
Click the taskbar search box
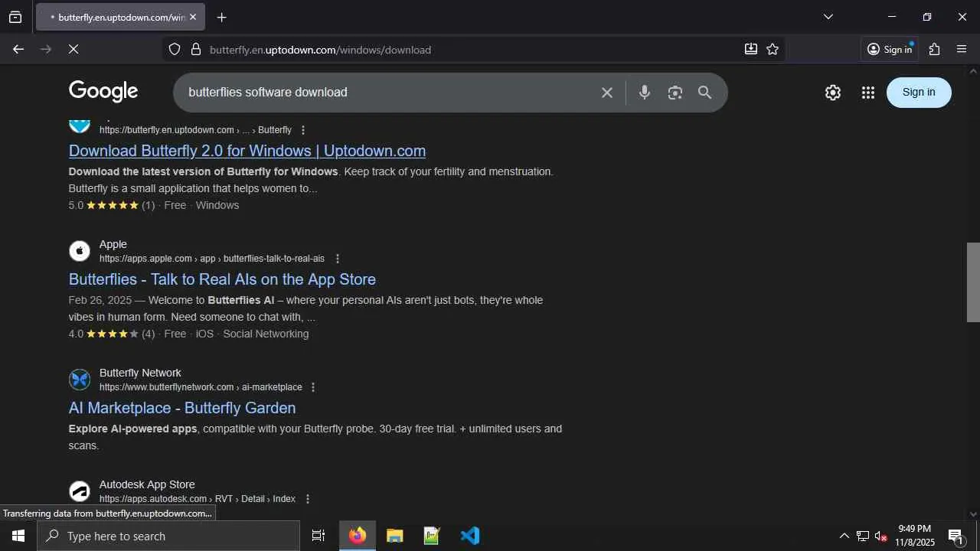click(x=168, y=536)
